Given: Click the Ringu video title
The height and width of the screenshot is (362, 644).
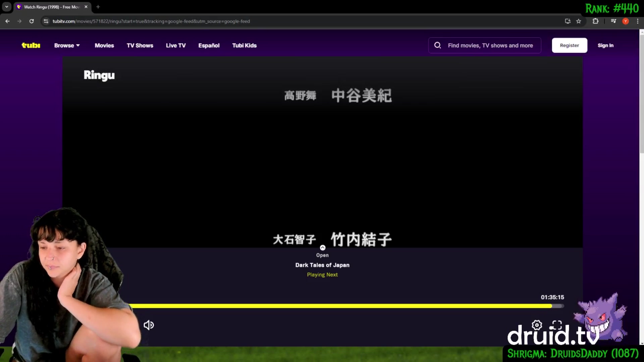Looking at the screenshot, I should pyautogui.click(x=99, y=75).
